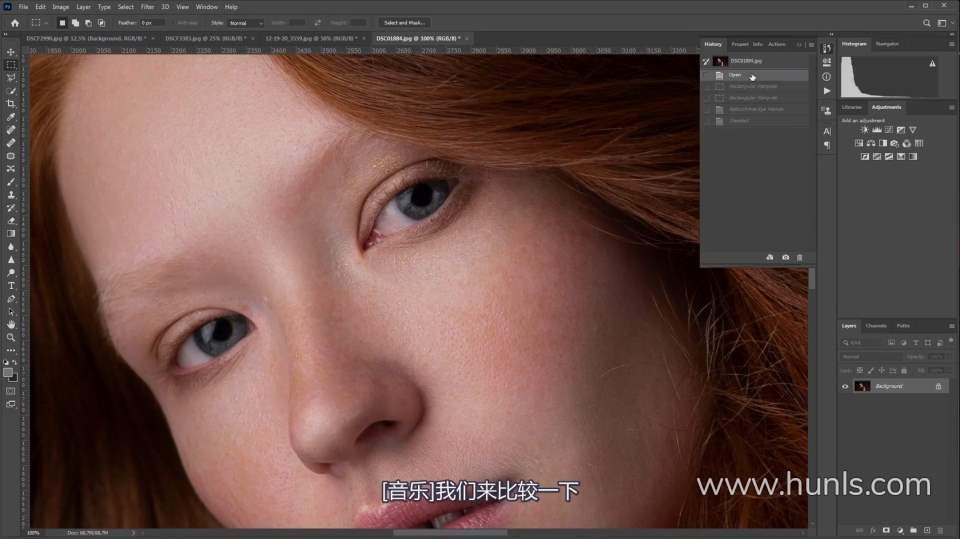The width and height of the screenshot is (960, 539).
Task: Create a new layer
Action: 927,530
